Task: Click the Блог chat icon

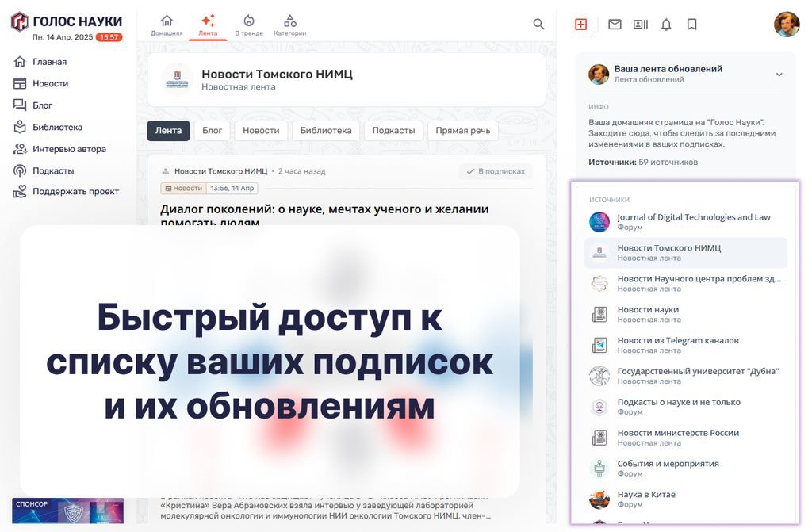Action: 20,105
